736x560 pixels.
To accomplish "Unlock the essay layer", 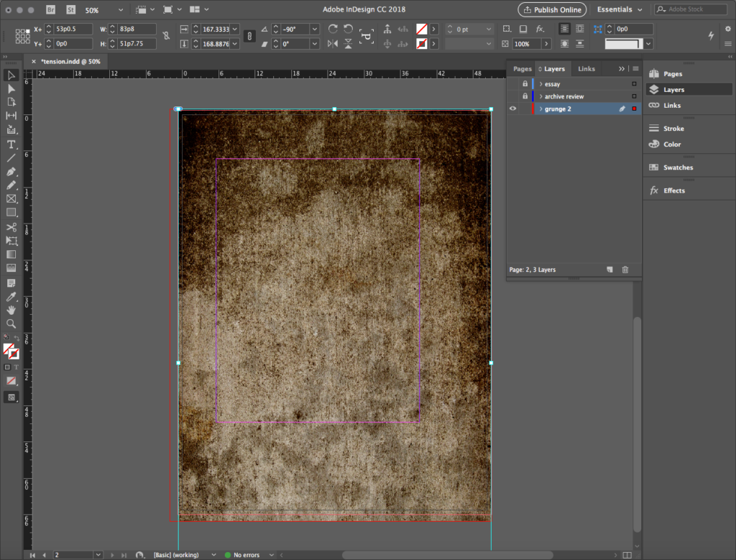I will pos(525,84).
